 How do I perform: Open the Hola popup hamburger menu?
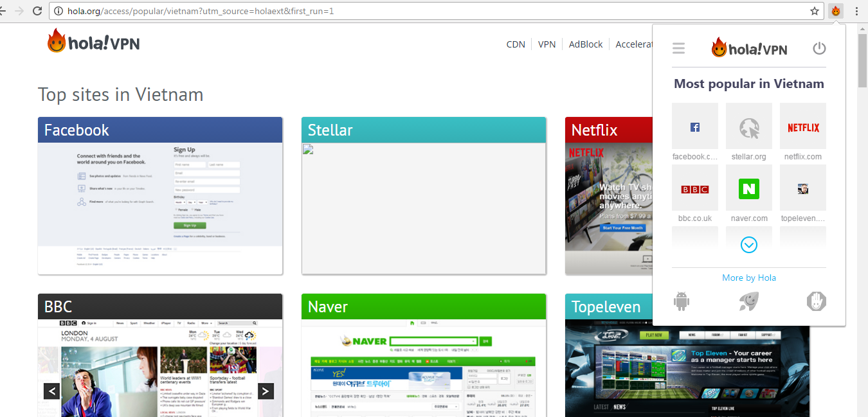click(x=678, y=48)
